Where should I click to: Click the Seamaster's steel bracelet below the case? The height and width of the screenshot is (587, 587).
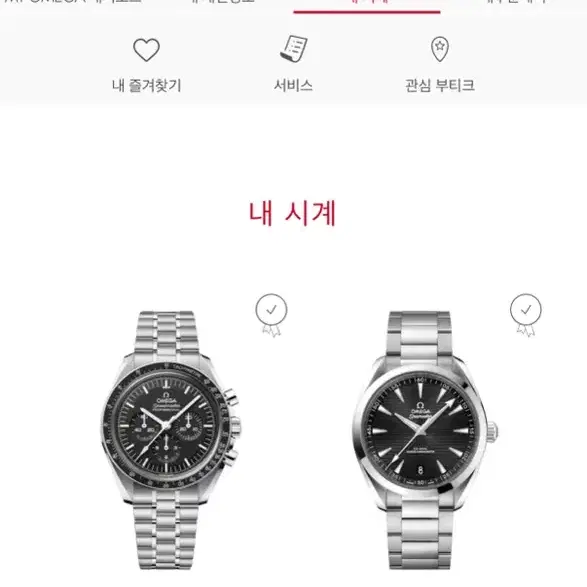pos(420,533)
